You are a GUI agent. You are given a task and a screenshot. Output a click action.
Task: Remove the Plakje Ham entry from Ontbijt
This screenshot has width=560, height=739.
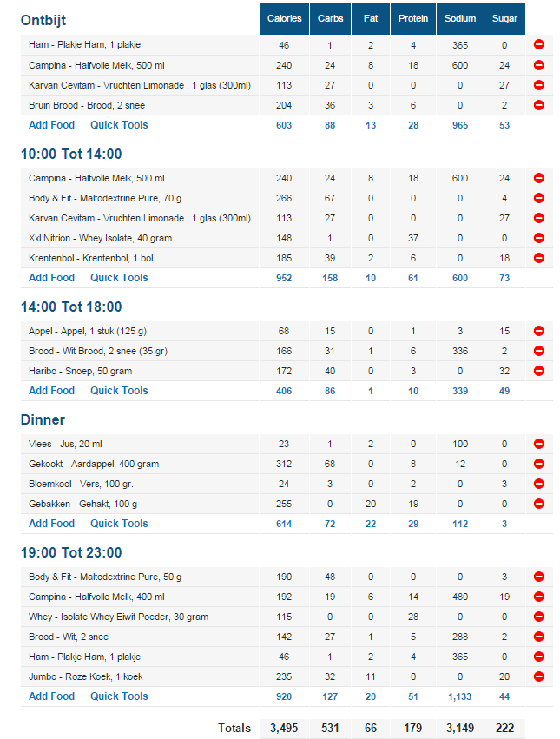(x=538, y=44)
